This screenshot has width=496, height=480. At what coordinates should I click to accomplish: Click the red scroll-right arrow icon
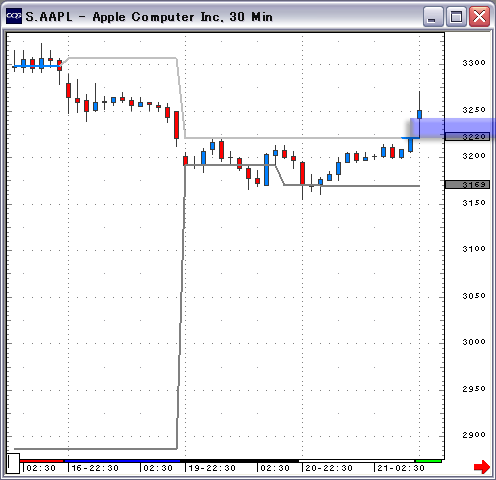(x=482, y=466)
